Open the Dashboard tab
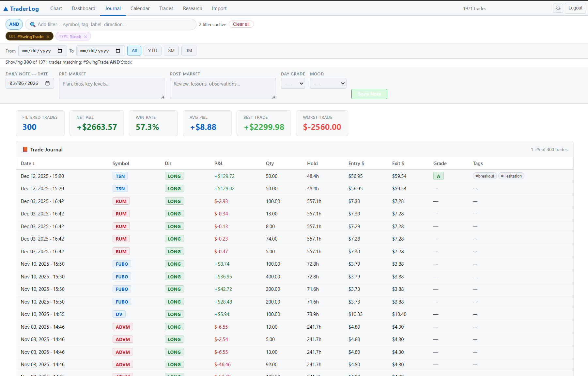This screenshot has height=376, width=588. point(84,8)
